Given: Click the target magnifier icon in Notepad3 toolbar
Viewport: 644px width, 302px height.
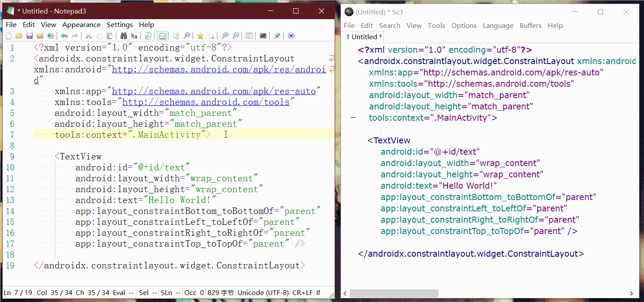Looking at the screenshot, I should (x=186, y=36).
